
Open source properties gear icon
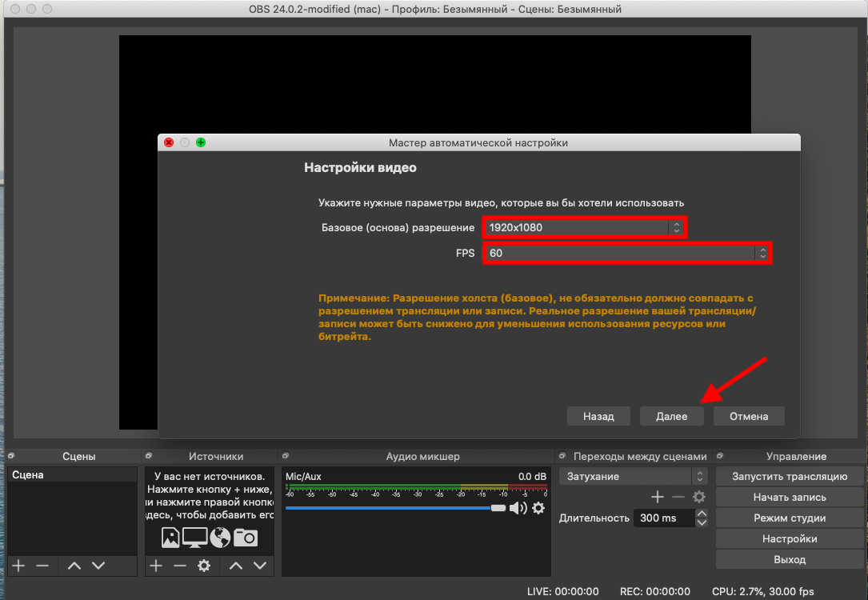[204, 566]
